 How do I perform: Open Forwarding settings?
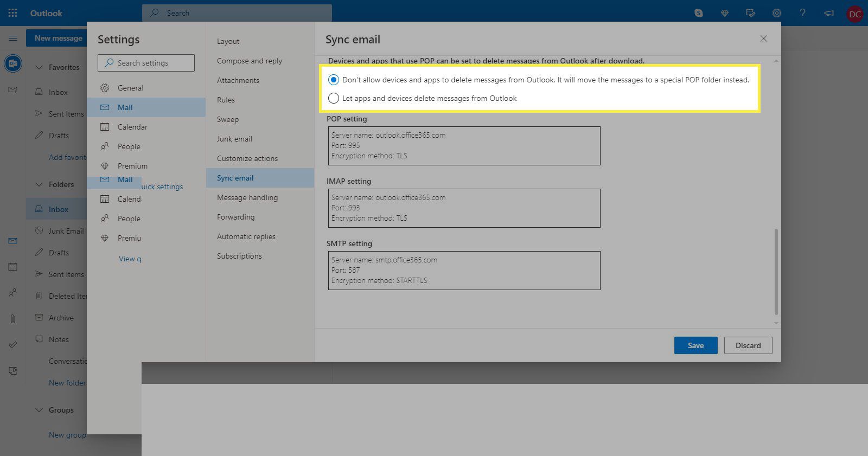[260, 217]
